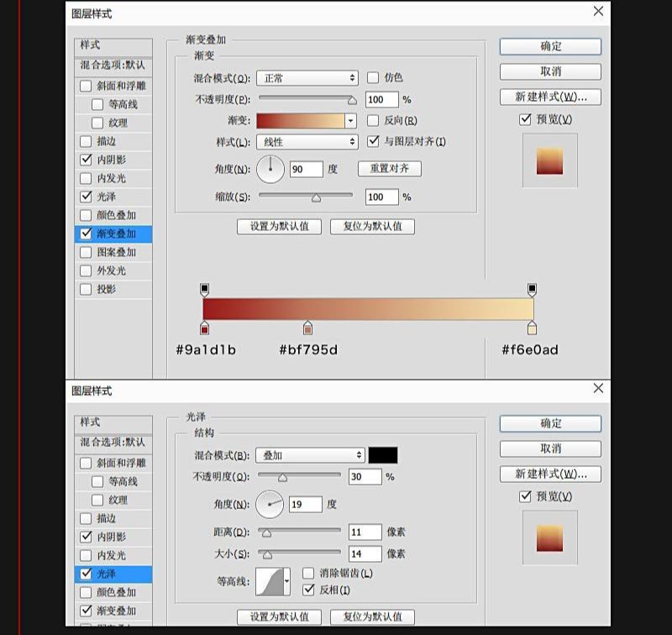Click upper 复位为默认值 button
Image resolution: width=672 pixels, height=635 pixels.
[x=372, y=227]
